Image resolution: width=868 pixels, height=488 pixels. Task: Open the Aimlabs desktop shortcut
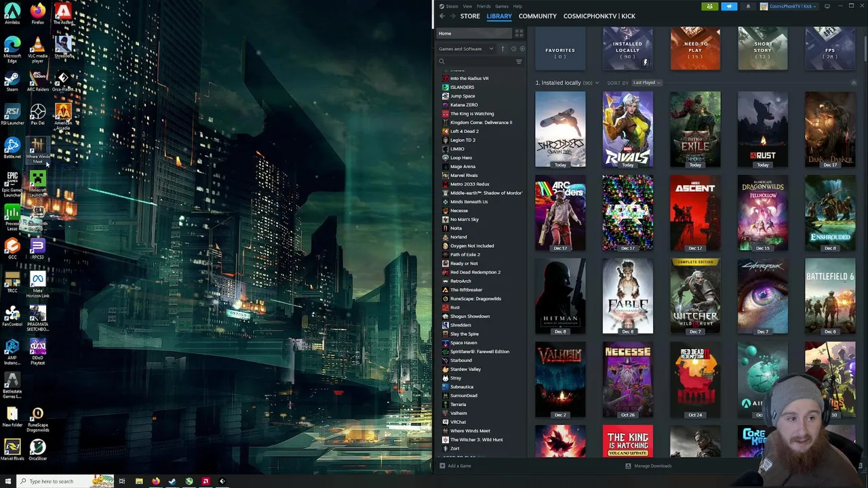(x=12, y=14)
